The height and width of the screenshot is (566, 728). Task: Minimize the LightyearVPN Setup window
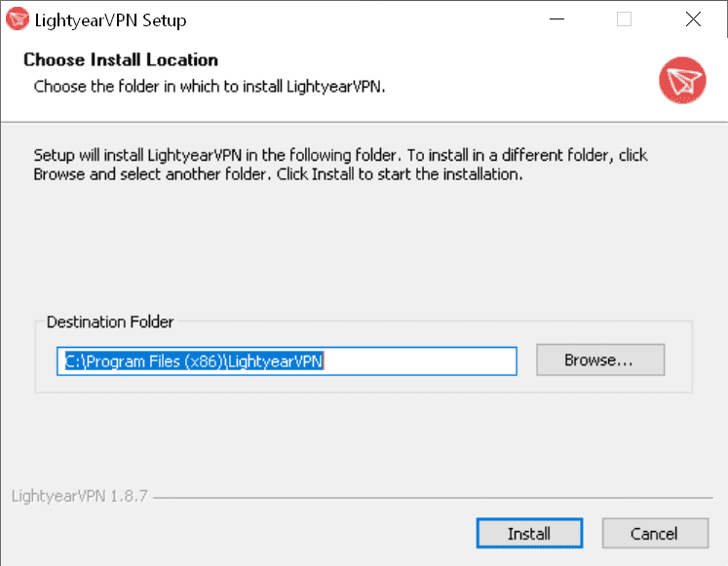click(556, 19)
